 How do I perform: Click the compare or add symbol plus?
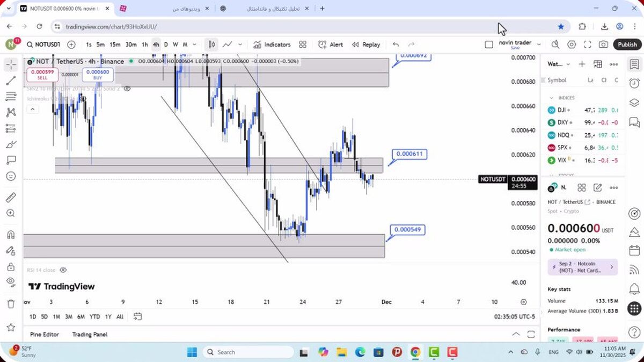pos(71,45)
